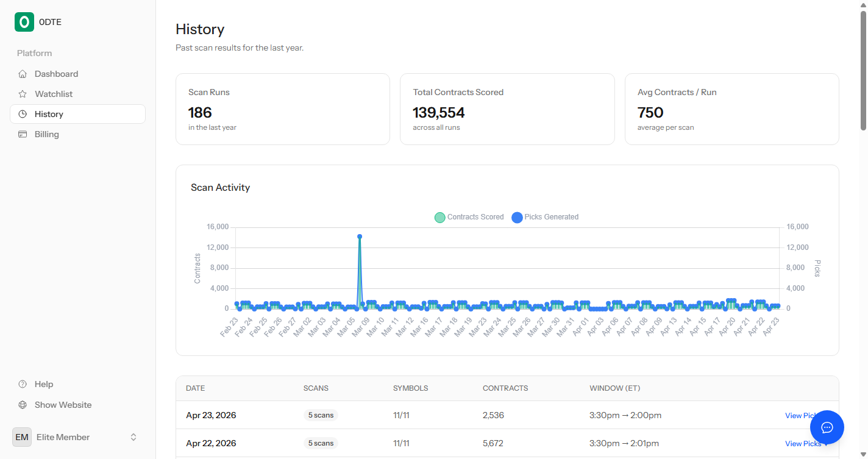The height and width of the screenshot is (459, 868).
Task: Click the Mar 09 spike data point
Action: pyautogui.click(x=360, y=237)
